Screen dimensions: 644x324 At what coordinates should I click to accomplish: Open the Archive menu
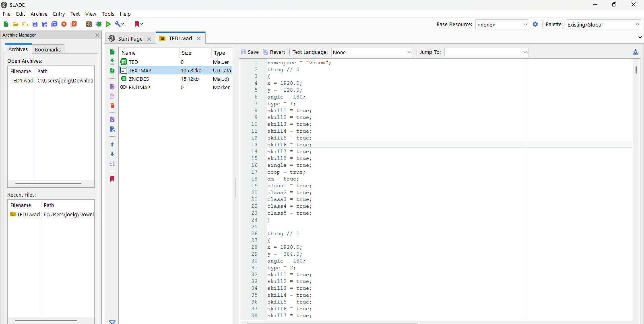(x=39, y=14)
